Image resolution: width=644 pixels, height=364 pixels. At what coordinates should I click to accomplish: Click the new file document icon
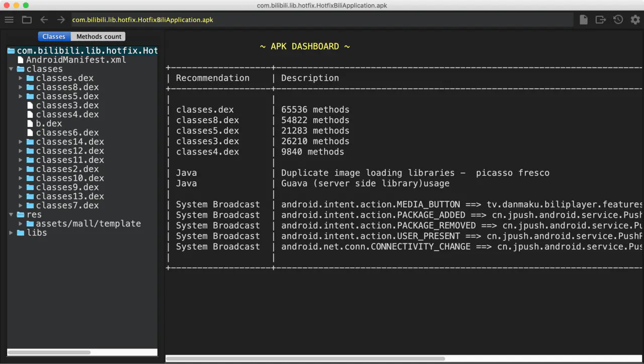click(x=584, y=20)
